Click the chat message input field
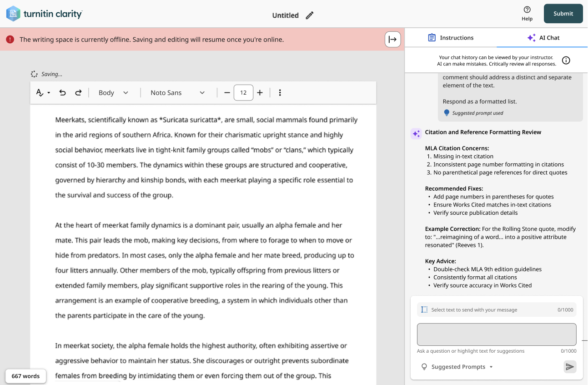 click(x=497, y=334)
